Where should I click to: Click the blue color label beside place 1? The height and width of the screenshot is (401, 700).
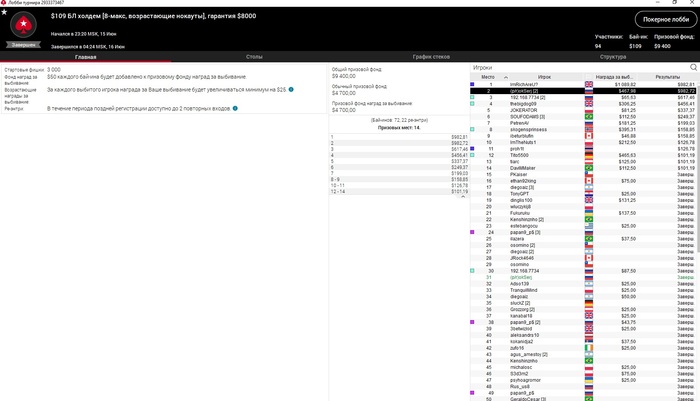[472, 84]
